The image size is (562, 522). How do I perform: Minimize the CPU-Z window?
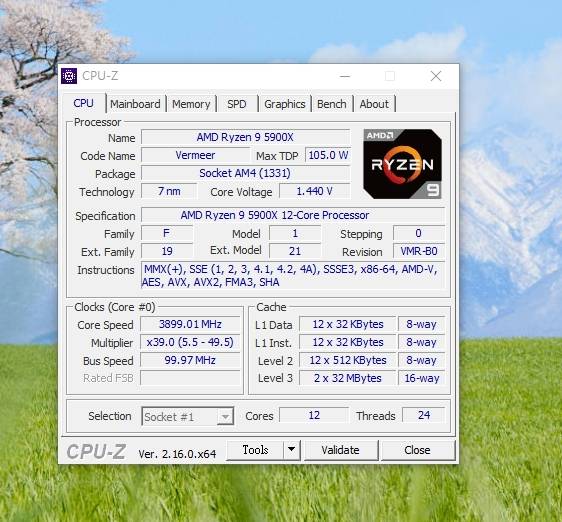coord(345,76)
